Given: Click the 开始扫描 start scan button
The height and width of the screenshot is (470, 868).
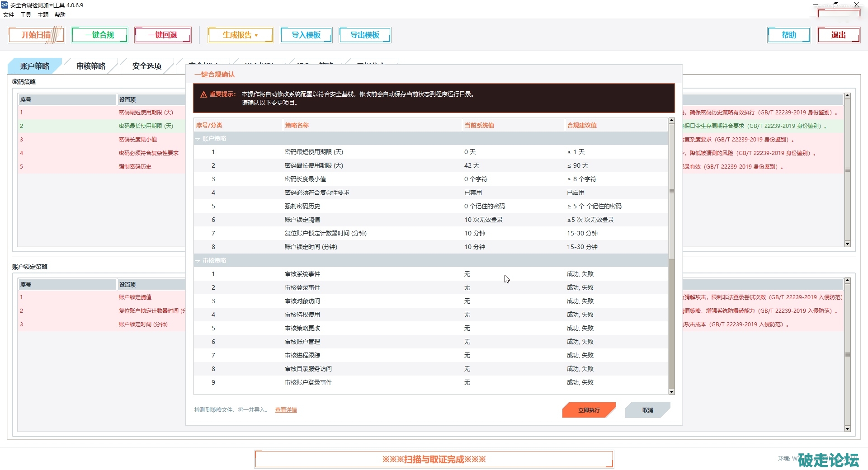Looking at the screenshot, I should point(36,35).
